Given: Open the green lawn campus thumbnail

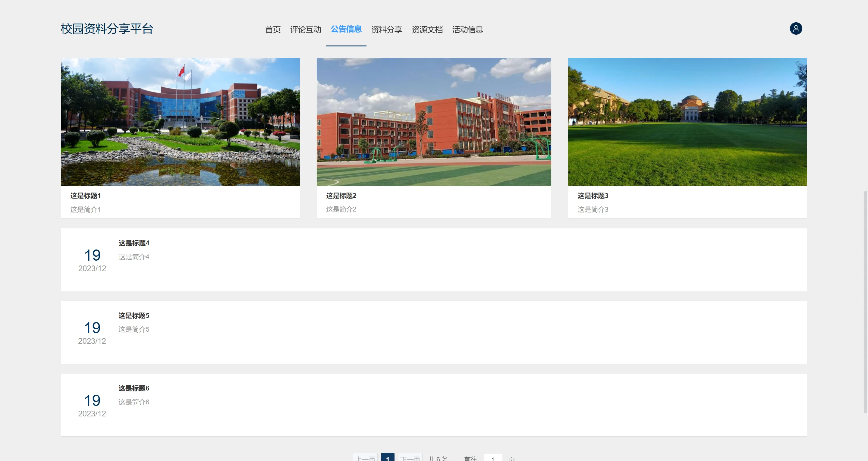Looking at the screenshot, I should point(687,122).
